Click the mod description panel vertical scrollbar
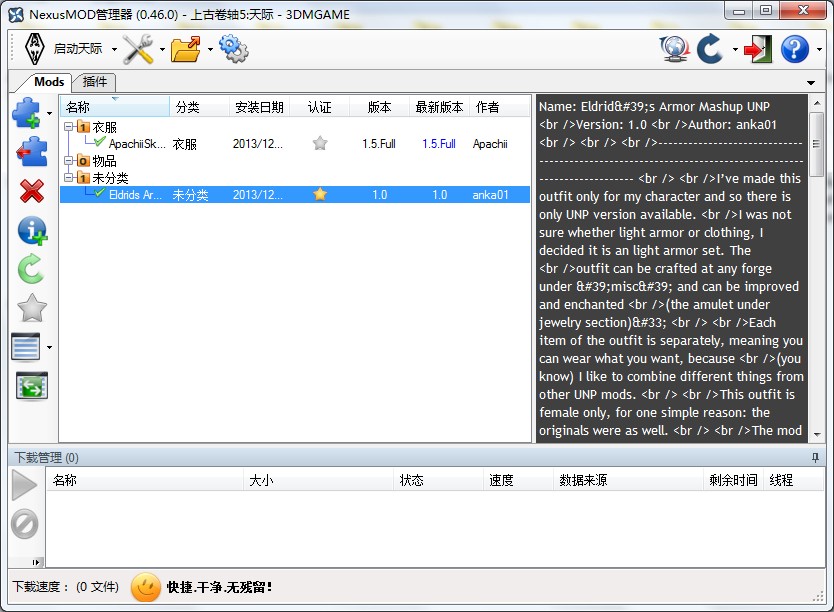The width and height of the screenshot is (834, 612). coord(816,160)
